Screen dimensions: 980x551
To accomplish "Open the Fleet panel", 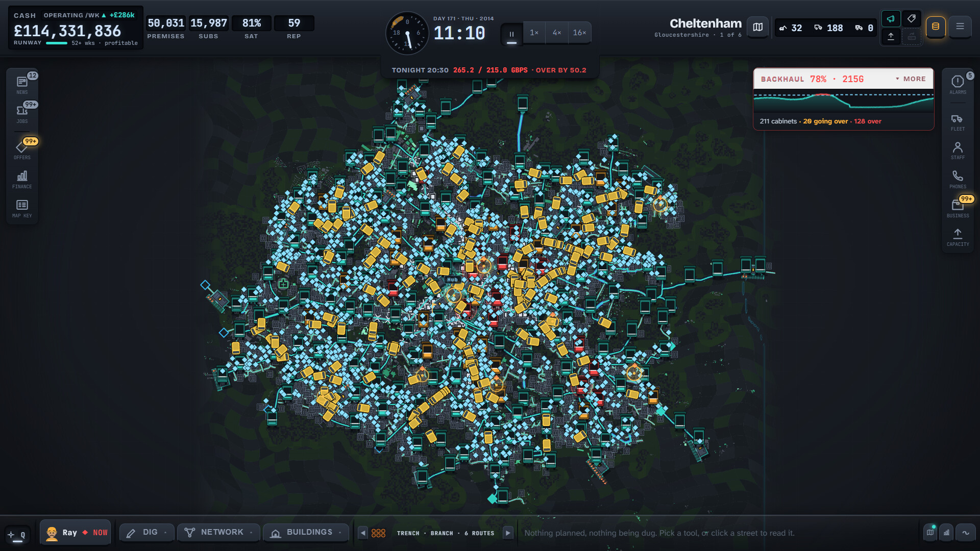I will point(958,121).
